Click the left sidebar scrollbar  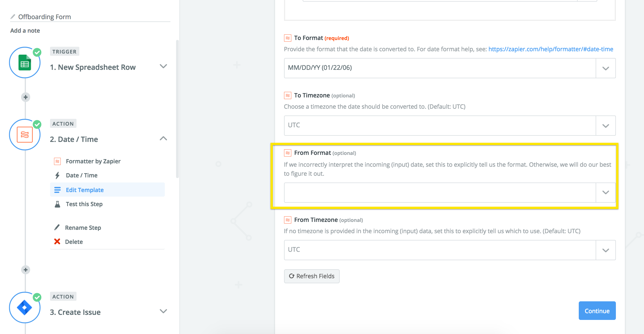point(177,109)
